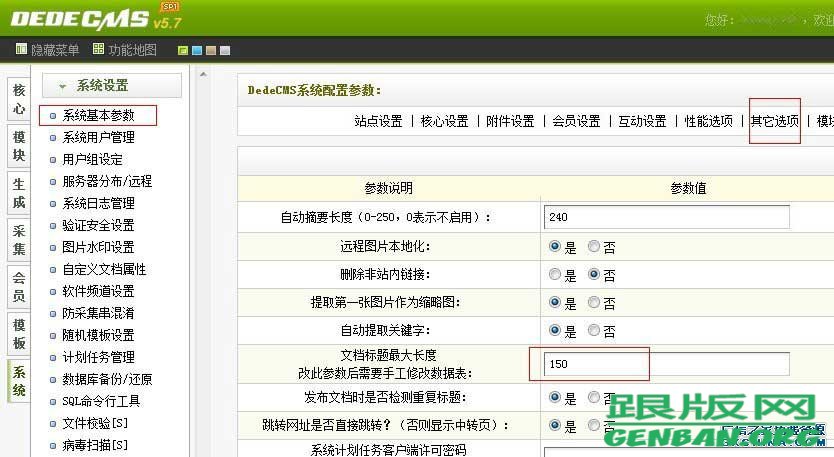Screen dimensions: 834x457
Task: Open 用户组设定 in sidebar
Action: 93,159
